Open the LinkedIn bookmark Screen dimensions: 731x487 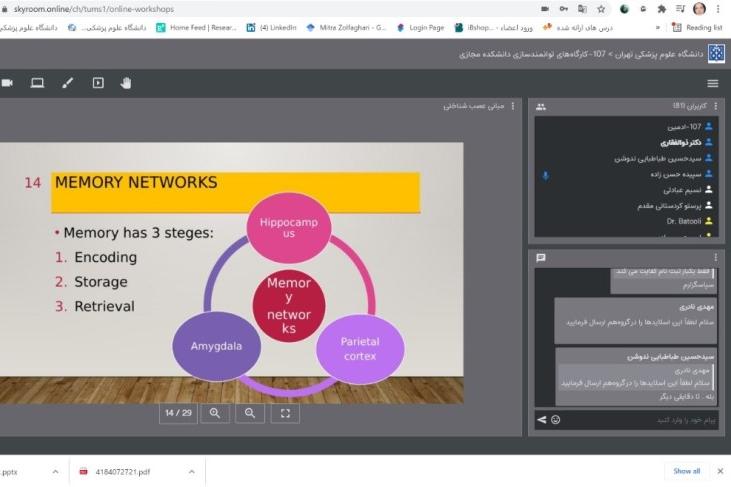(x=263, y=28)
